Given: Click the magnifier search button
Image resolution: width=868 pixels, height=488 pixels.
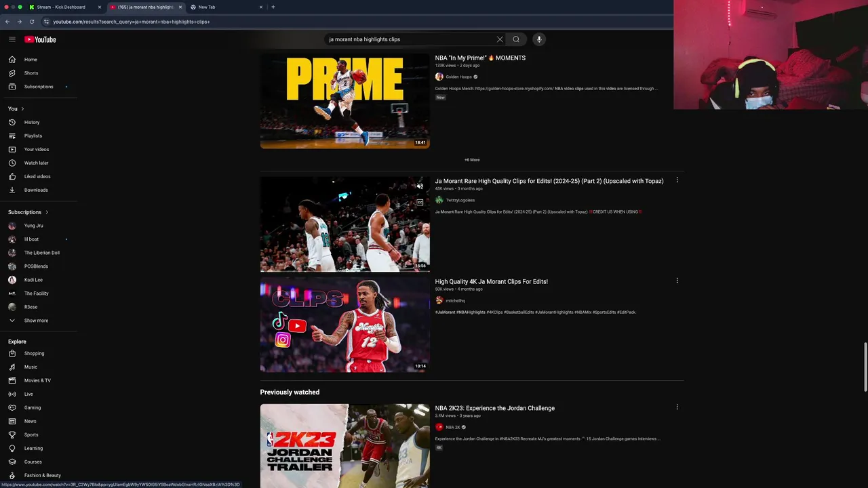Looking at the screenshot, I should click(x=516, y=39).
